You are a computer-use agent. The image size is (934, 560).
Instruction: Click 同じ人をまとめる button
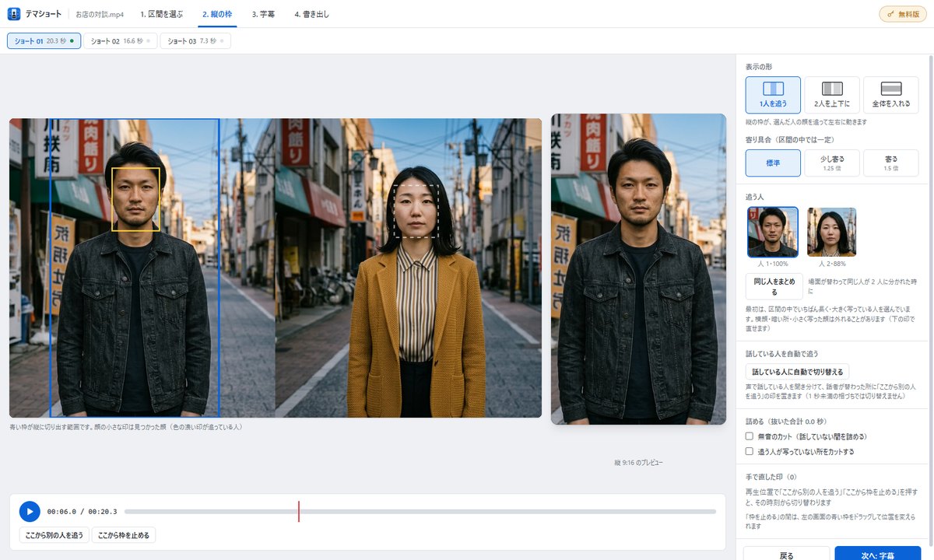[774, 286]
